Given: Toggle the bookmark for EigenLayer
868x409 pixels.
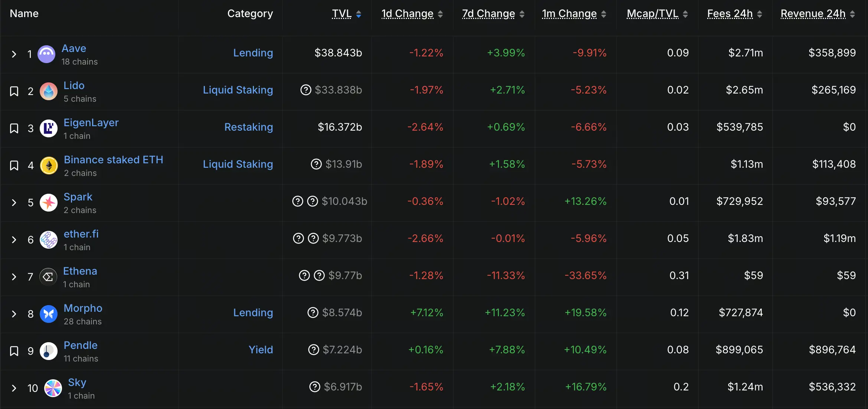Looking at the screenshot, I should [x=14, y=128].
